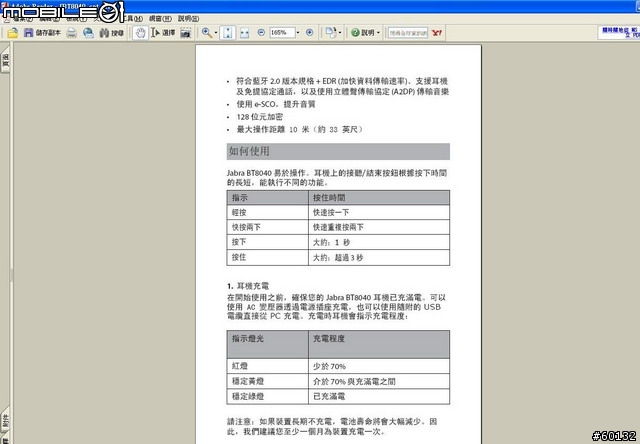The image size is (640, 444).
Task: Select the magnifier zoom-in tool
Action: pos(207,33)
